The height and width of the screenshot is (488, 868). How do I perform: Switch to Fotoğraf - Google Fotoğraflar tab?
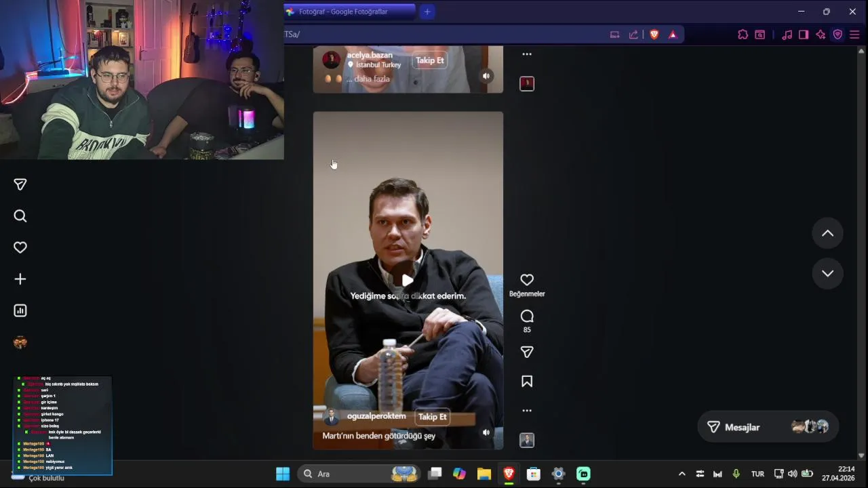(x=349, y=12)
